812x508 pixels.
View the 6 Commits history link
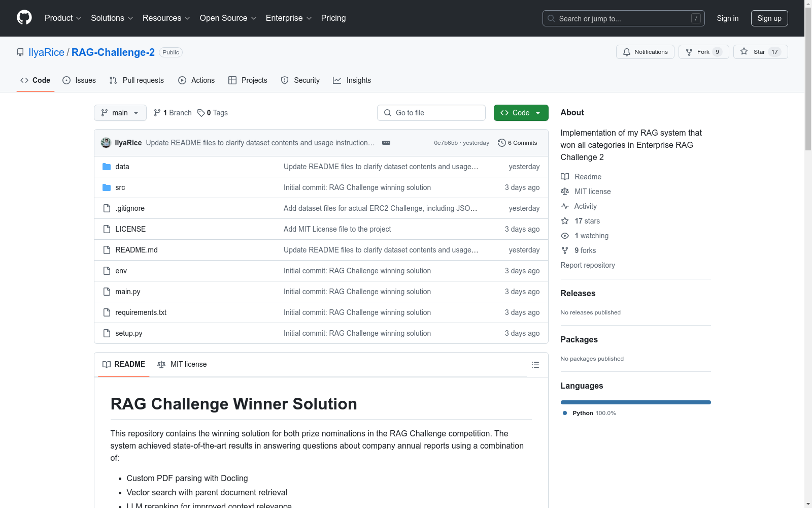pos(518,143)
